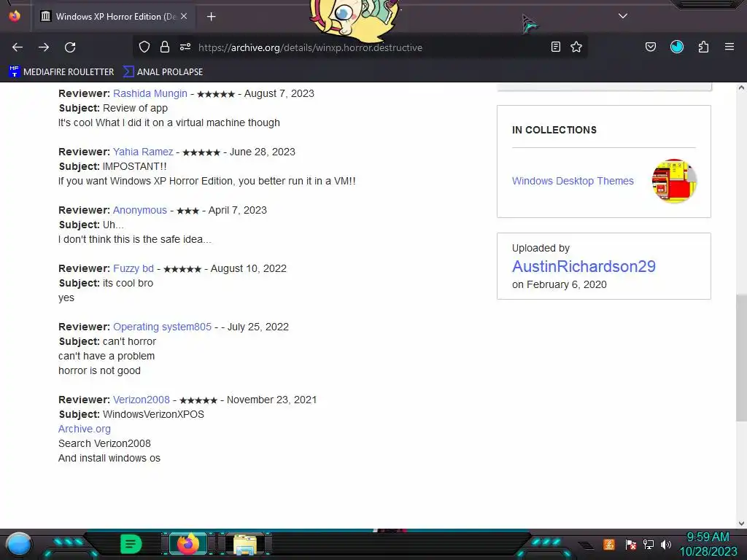This screenshot has height=560, width=747.
Task: Click the subject "WindowsVerizonXPOS"
Action: coord(153,414)
